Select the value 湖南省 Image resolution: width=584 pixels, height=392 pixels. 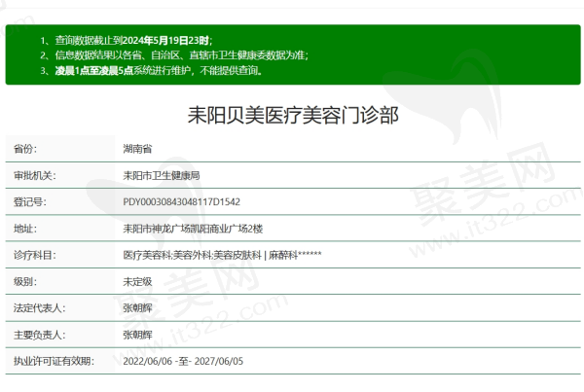137,149
